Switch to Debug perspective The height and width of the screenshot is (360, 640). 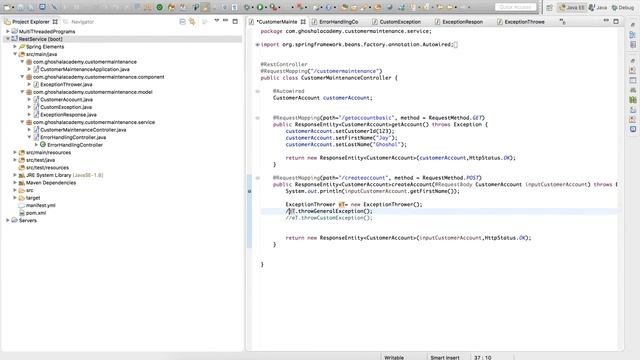click(622, 7)
